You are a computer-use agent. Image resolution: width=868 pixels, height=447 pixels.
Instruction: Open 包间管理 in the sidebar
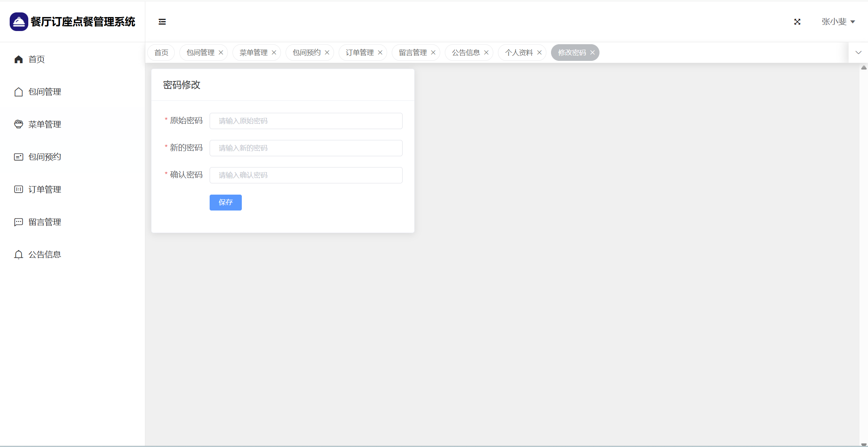(45, 92)
